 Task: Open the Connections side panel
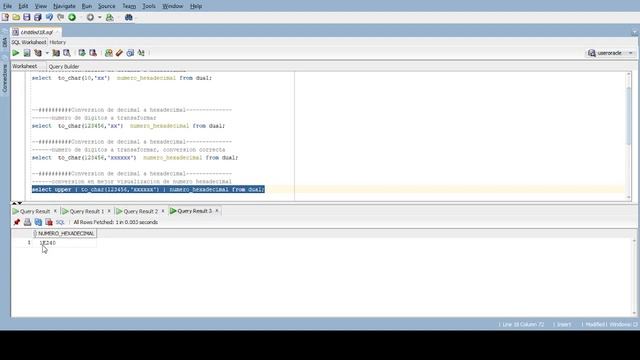(5, 78)
